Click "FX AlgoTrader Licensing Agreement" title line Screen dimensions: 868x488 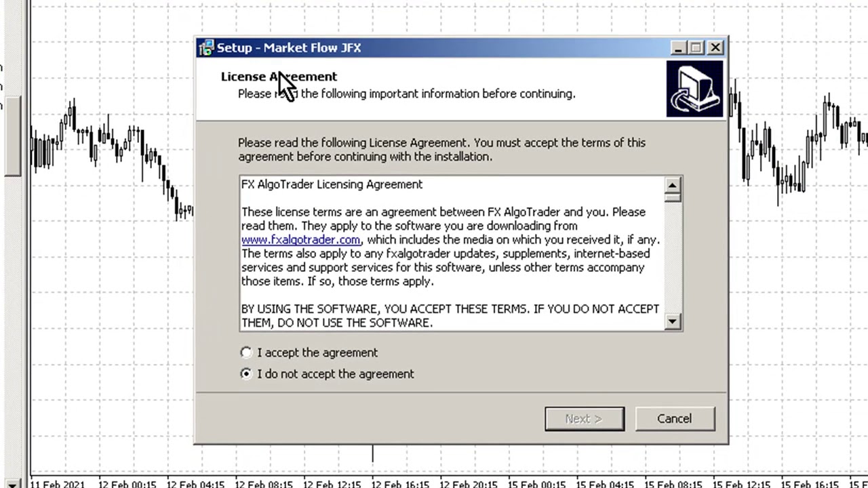[x=332, y=184]
